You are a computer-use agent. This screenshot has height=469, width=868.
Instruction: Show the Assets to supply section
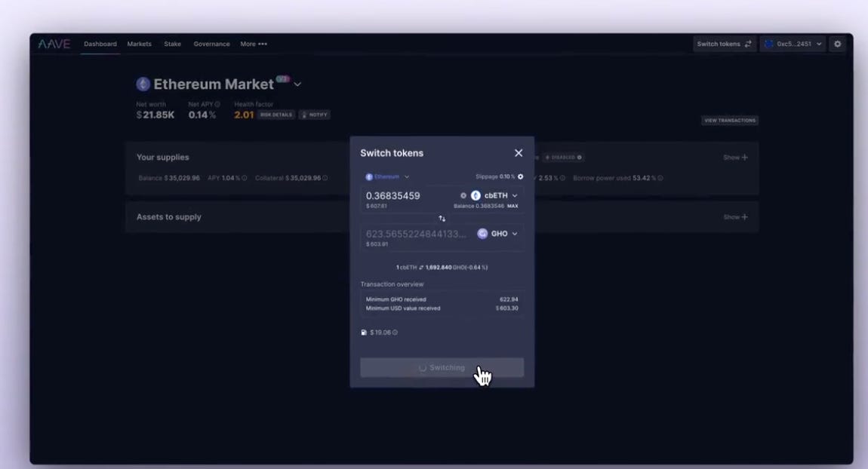point(736,217)
